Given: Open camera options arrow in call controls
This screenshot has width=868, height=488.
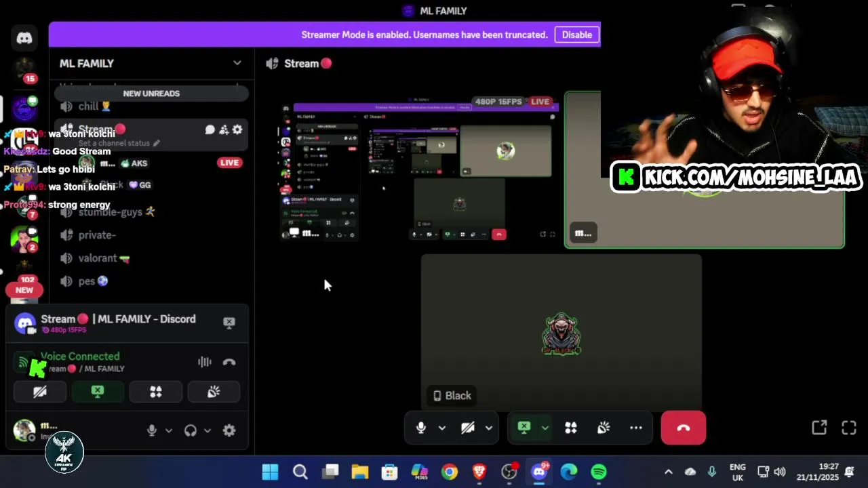Looking at the screenshot, I should [x=488, y=428].
